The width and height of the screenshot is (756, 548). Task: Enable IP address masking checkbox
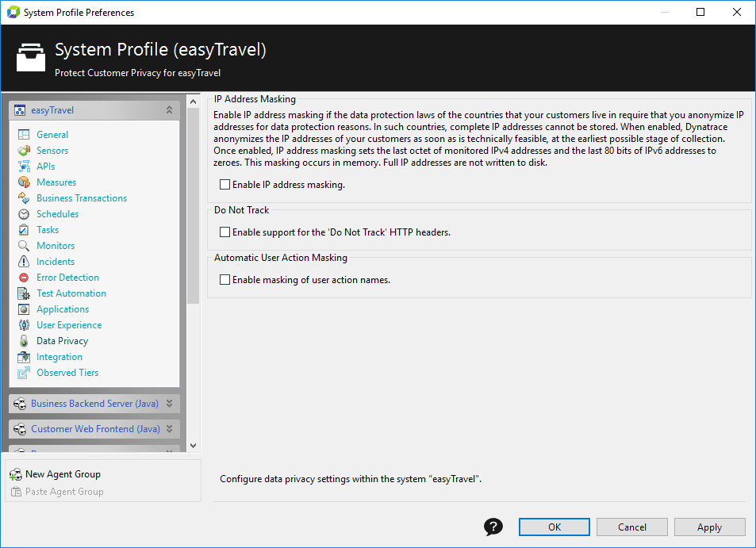[x=224, y=185]
